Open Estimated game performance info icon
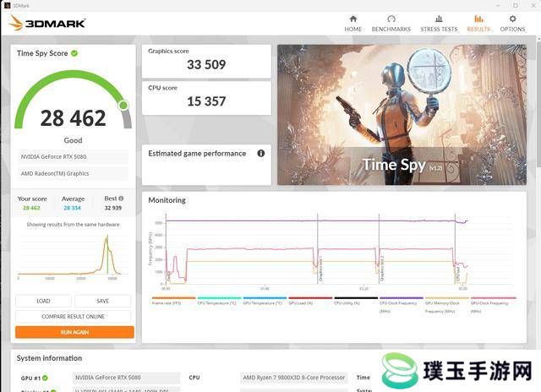This screenshot has width=541, height=392. pos(261,153)
